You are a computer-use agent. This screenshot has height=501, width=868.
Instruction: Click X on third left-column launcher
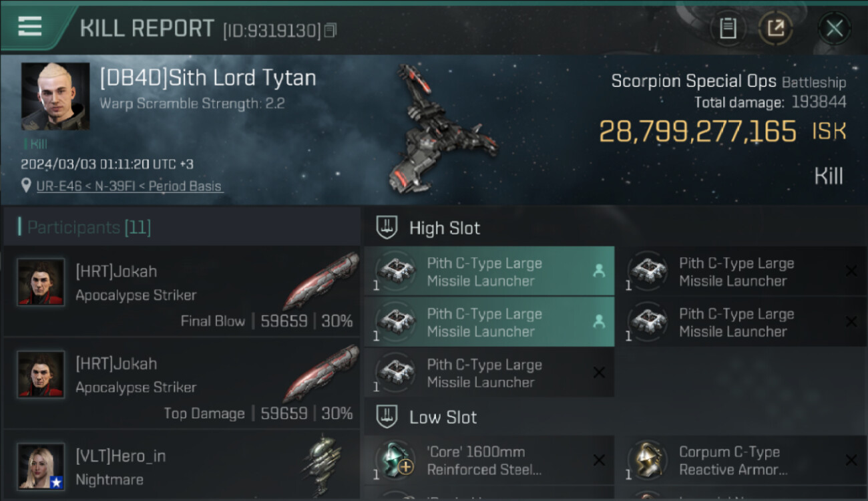coord(599,373)
